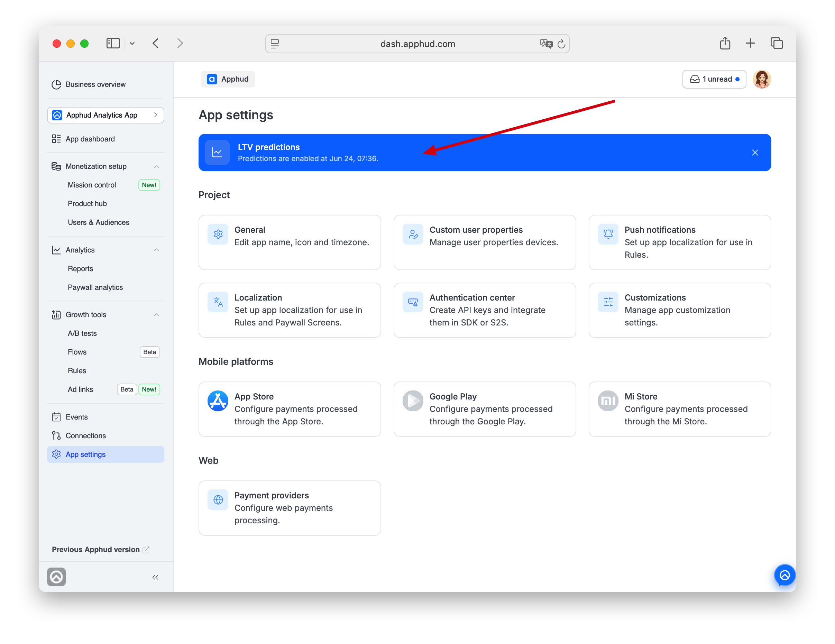Show Safari tab overview
This screenshot has height=644, width=835.
pyautogui.click(x=777, y=43)
